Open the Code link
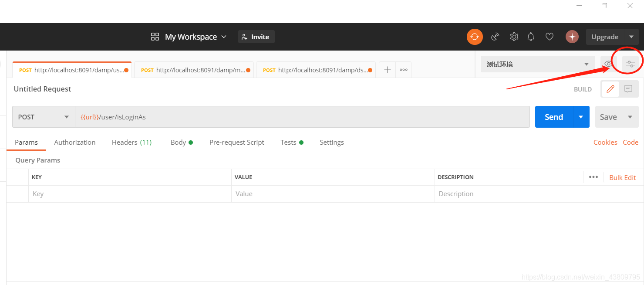 pos(631,142)
